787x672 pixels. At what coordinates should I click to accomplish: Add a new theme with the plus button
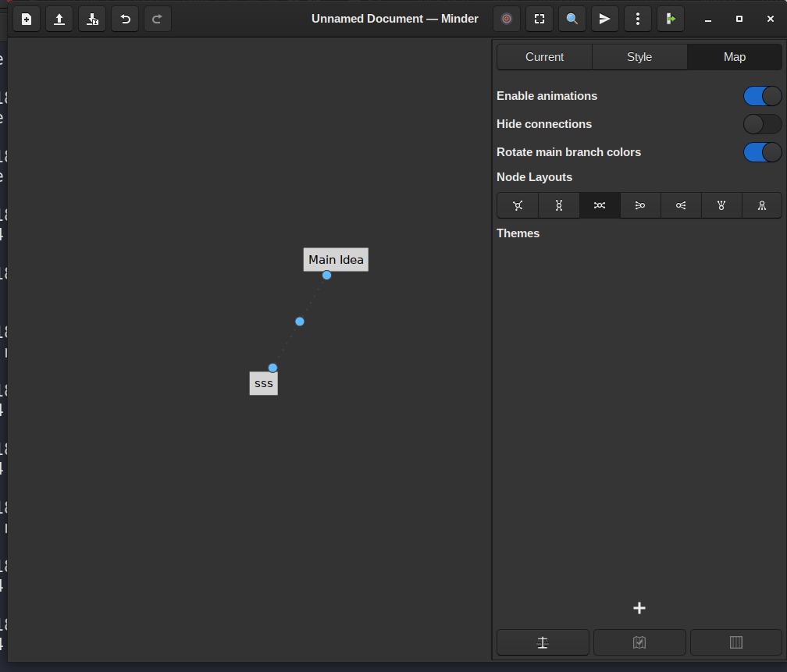[x=639, y=608]
